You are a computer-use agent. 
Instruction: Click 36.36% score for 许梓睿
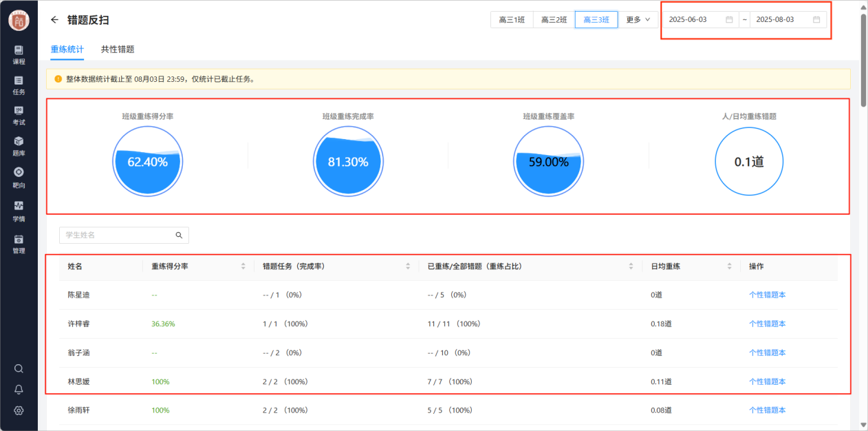tap(163, 324)
